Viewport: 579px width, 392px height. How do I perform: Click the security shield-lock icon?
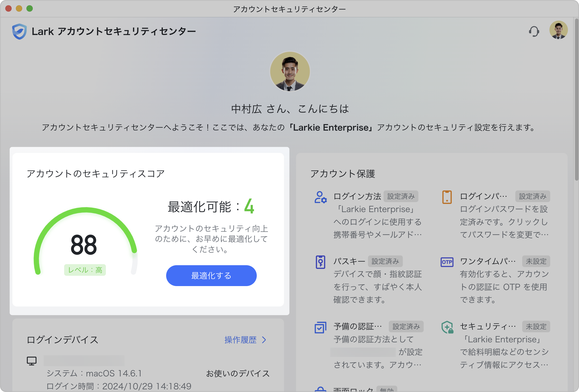pyautogui.click(x=447, y=327)
